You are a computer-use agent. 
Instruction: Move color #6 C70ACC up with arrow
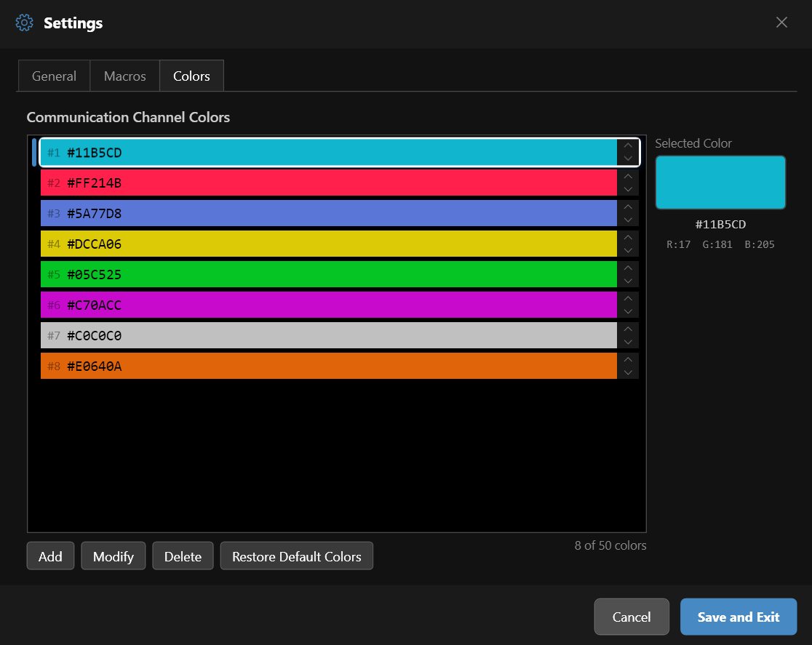pyautogui.click(x=628, y=299)
